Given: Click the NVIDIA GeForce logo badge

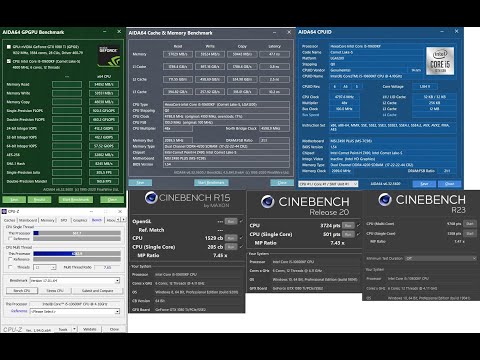Looking at the screenshot, I should (x=109, y=56).
